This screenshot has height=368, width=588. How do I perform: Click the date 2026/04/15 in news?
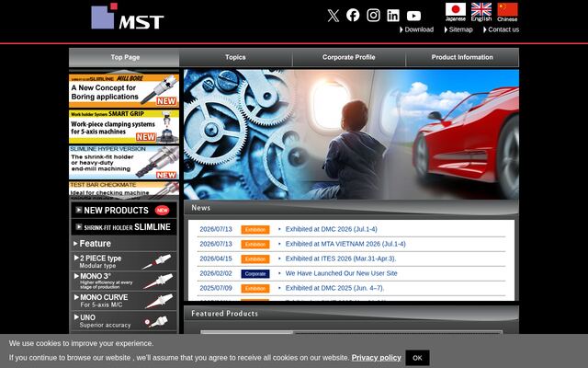coord(216,259)
